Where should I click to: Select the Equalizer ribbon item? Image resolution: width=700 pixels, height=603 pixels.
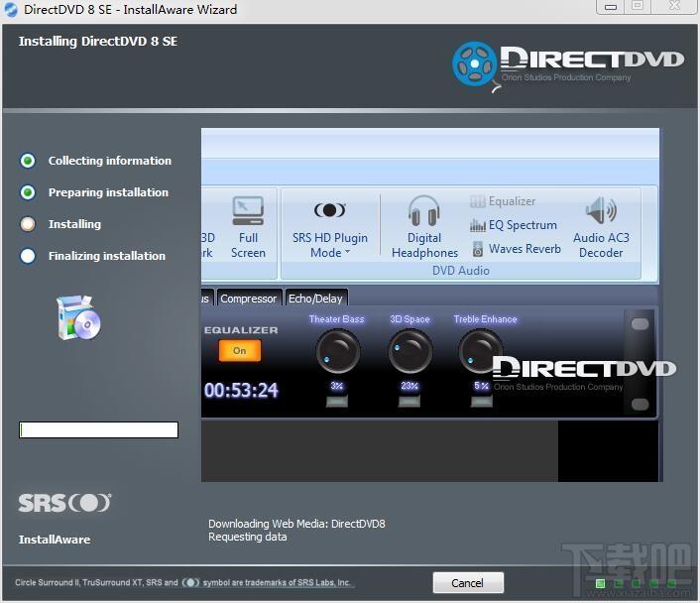(x=503, y=201)
